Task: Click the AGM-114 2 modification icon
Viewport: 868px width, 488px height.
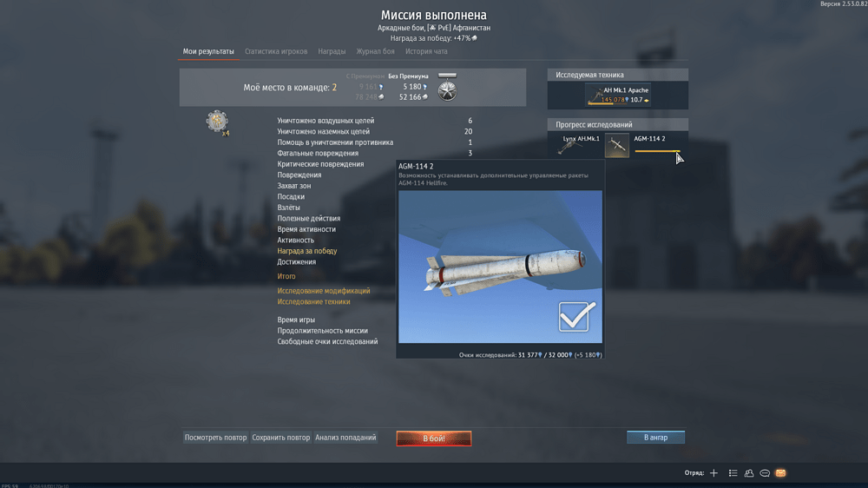Action: (x=616, y=146)
